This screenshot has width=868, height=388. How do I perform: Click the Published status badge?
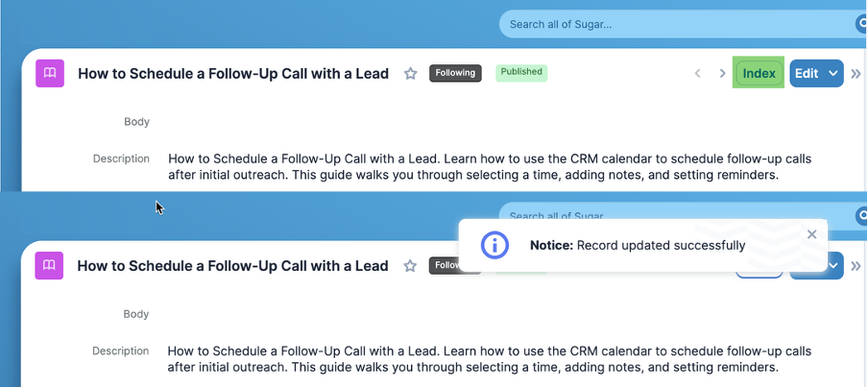[521, 72]
